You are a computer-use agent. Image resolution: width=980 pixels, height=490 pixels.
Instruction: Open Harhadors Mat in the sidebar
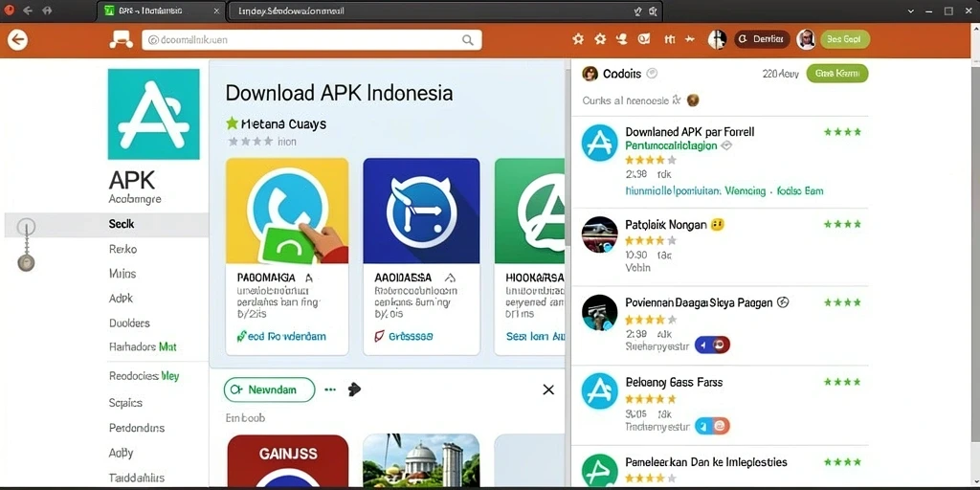143,346
